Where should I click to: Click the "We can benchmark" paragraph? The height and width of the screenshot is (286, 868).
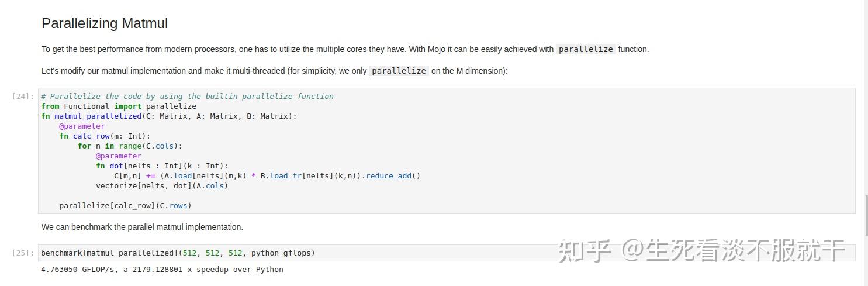142,227
